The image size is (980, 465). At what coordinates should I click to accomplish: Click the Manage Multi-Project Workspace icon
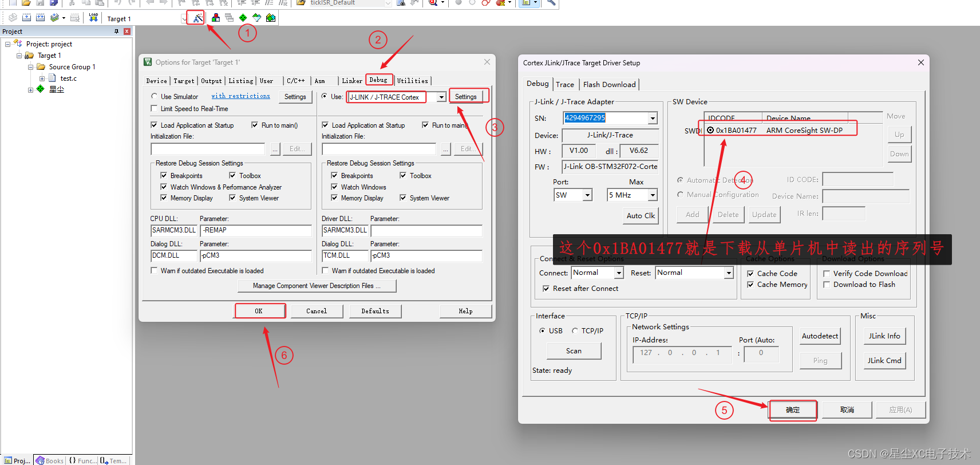coord(230,18)
